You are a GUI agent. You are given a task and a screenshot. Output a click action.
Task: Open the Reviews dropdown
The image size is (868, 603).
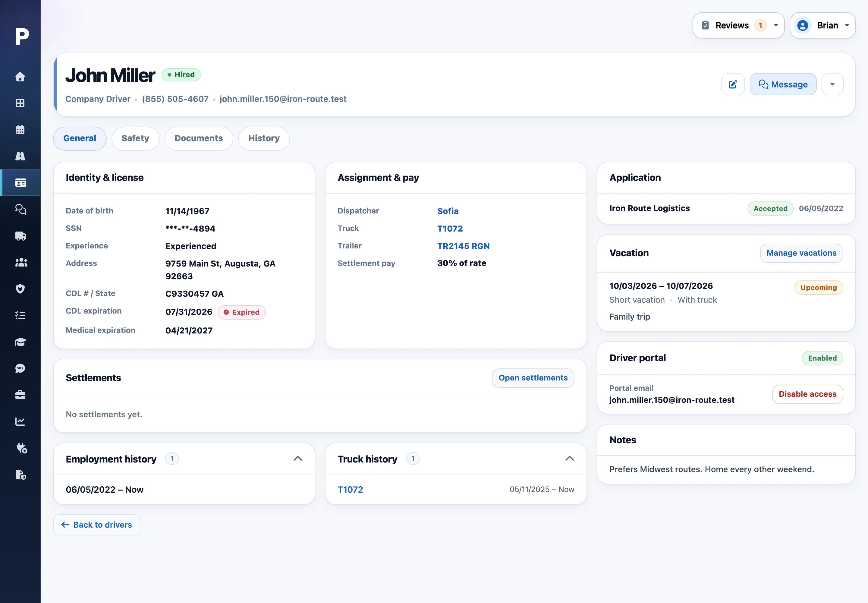pyautogui.click(x=738, y=25)
